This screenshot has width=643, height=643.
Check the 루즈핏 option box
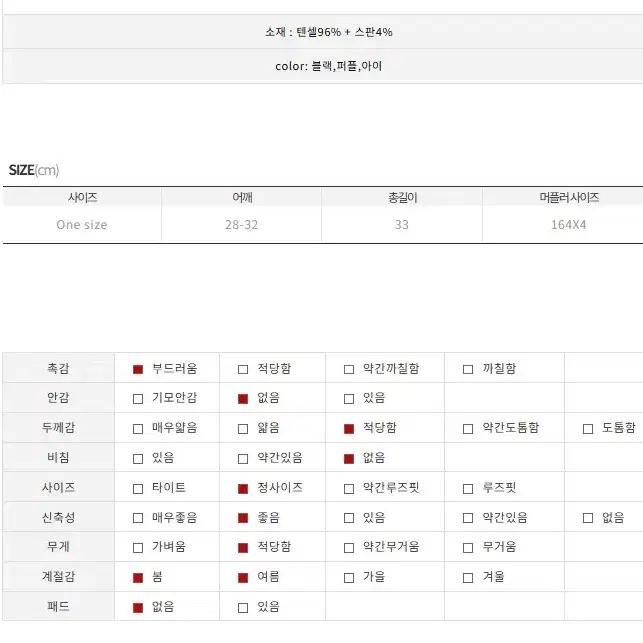(467, 489)
